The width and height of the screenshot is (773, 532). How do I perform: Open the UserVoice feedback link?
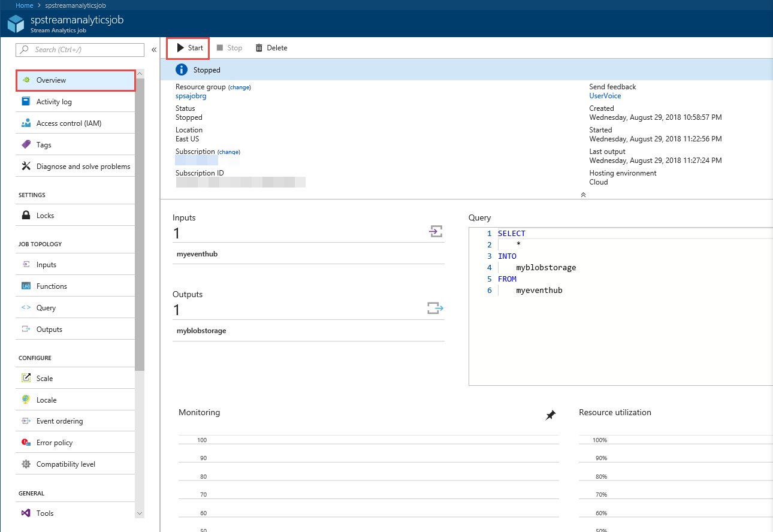coord(605,96)
